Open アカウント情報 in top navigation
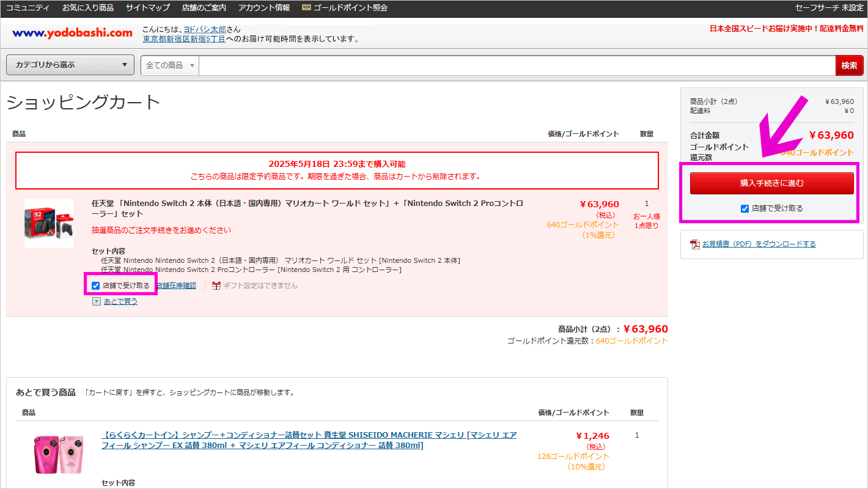Image resolution: width=868 pixels, height=489 pixels. pos(264,8)
